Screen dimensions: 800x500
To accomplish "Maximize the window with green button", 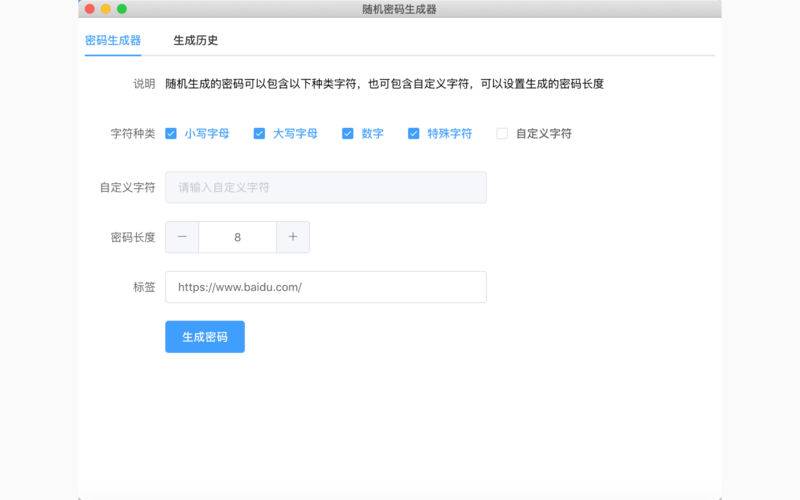I will (x=122, y=9).
